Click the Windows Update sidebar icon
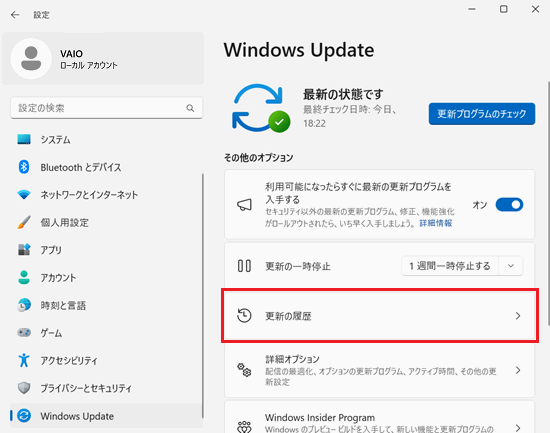This screenshot has height=433, width=550. (24, 416)
